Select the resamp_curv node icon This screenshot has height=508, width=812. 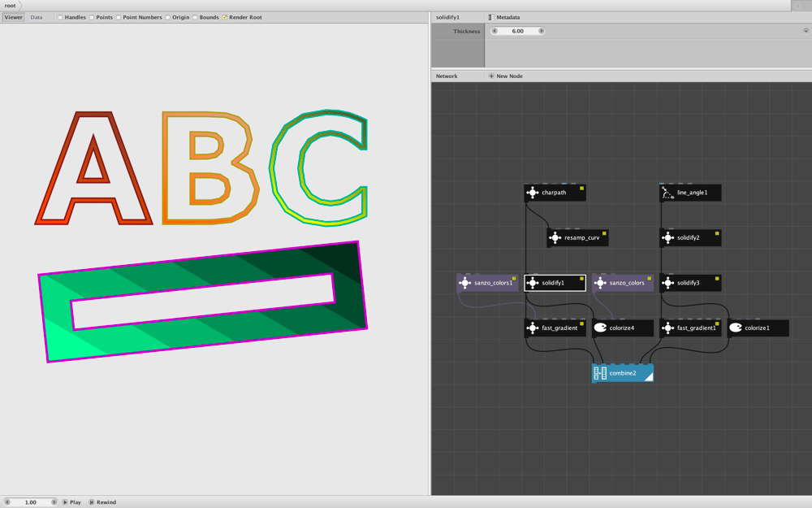pyautogui.click(x=555, y=238)
